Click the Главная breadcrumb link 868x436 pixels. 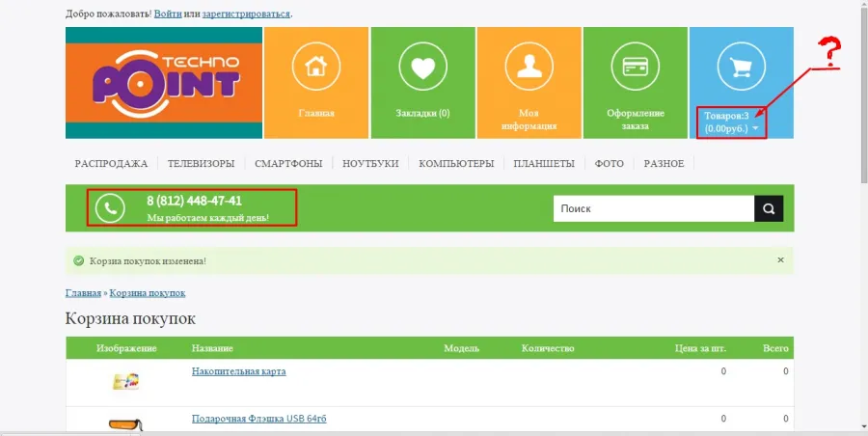[83, 292]
